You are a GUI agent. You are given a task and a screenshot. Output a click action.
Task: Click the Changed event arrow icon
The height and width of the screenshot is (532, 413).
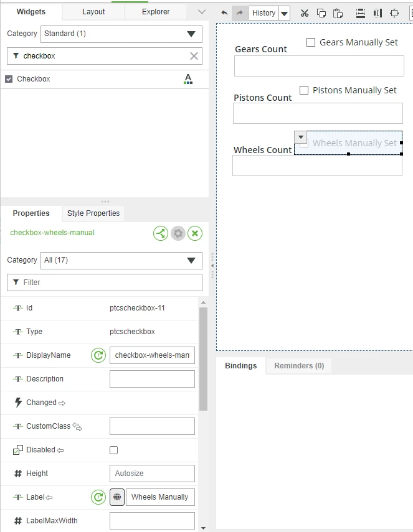pos(62,403)
